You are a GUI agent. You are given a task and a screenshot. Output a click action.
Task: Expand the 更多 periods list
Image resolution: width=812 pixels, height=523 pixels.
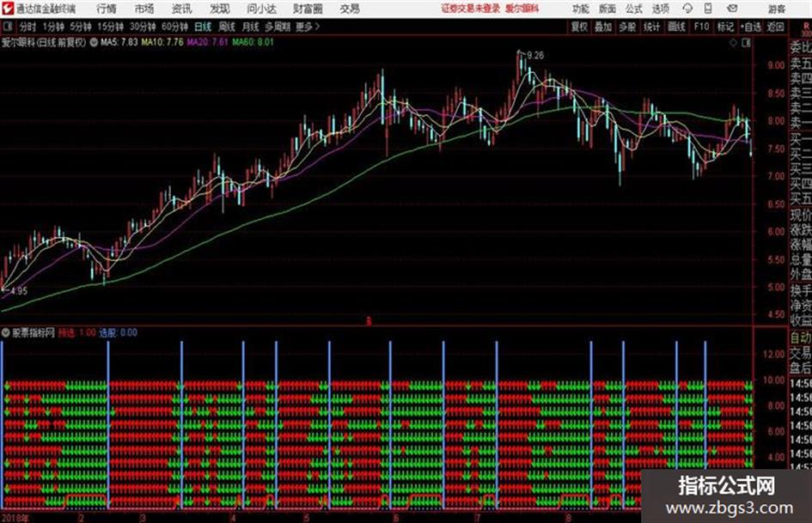(x=308, y=27)
